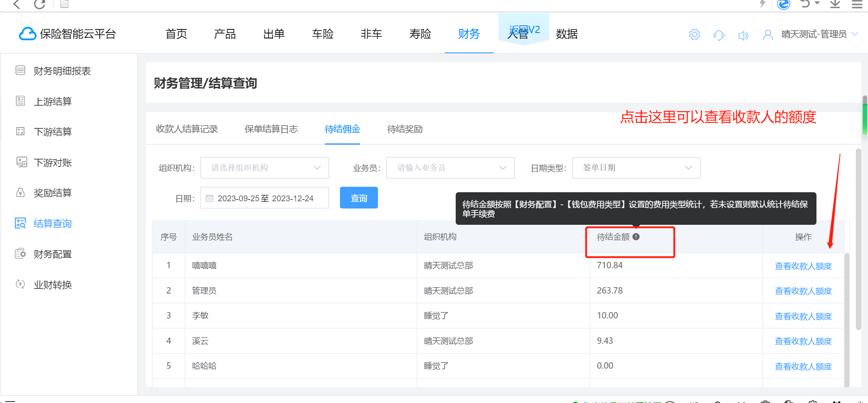Screen dimensions: 868x403
Task: Select the 待结佣金 tab
Action: 342,129
